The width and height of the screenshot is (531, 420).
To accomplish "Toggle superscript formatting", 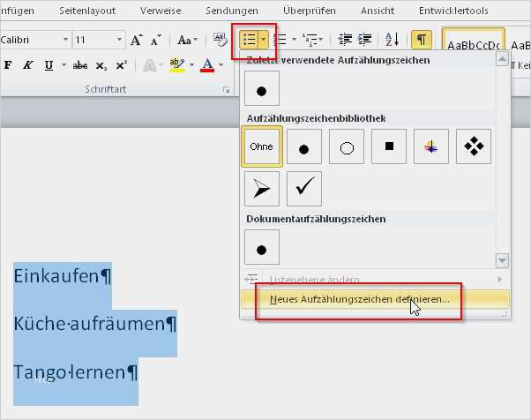I will point(121,65).
